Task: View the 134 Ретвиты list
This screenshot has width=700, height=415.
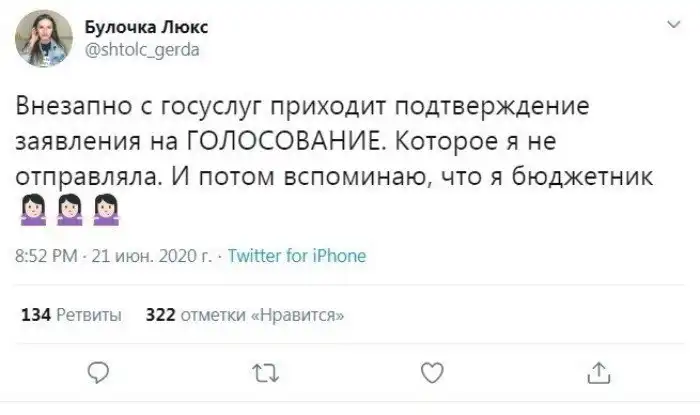Action: pyautogui.click(x=72, y=315)
